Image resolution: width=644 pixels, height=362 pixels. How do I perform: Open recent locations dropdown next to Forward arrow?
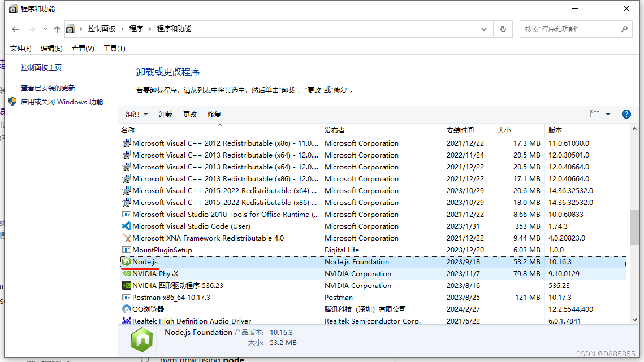point(45,29)
